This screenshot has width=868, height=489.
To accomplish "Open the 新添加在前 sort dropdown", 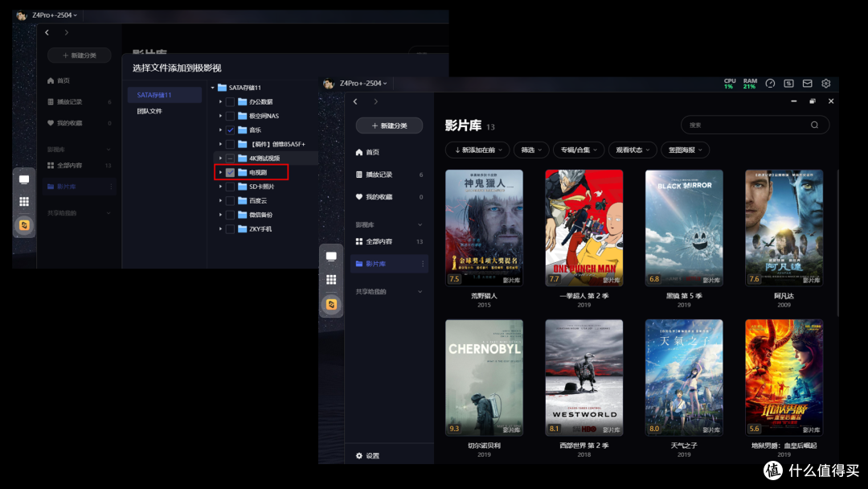I will 477,150.
